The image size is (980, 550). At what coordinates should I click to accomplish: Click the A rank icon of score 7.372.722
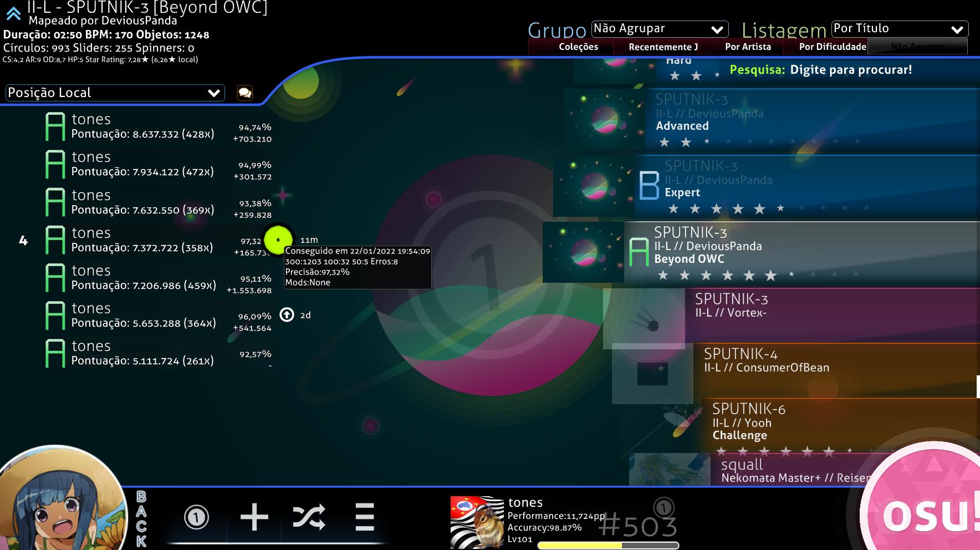click(55, 240)
